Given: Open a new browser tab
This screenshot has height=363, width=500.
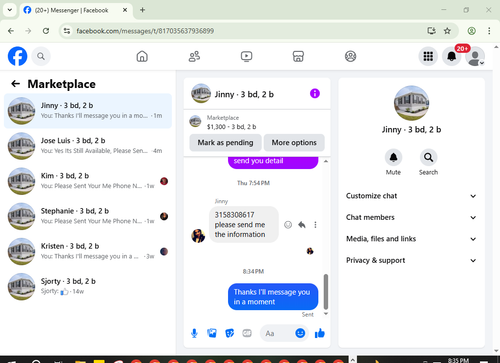Looking at the screenshot, I should coord(142,10).
